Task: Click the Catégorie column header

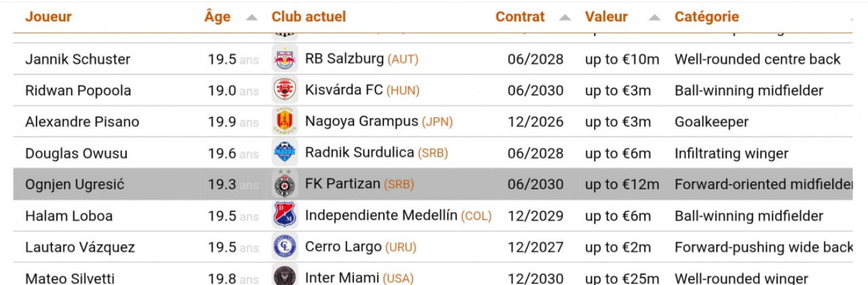Action: pyautogui.click(x=707, y=17)
